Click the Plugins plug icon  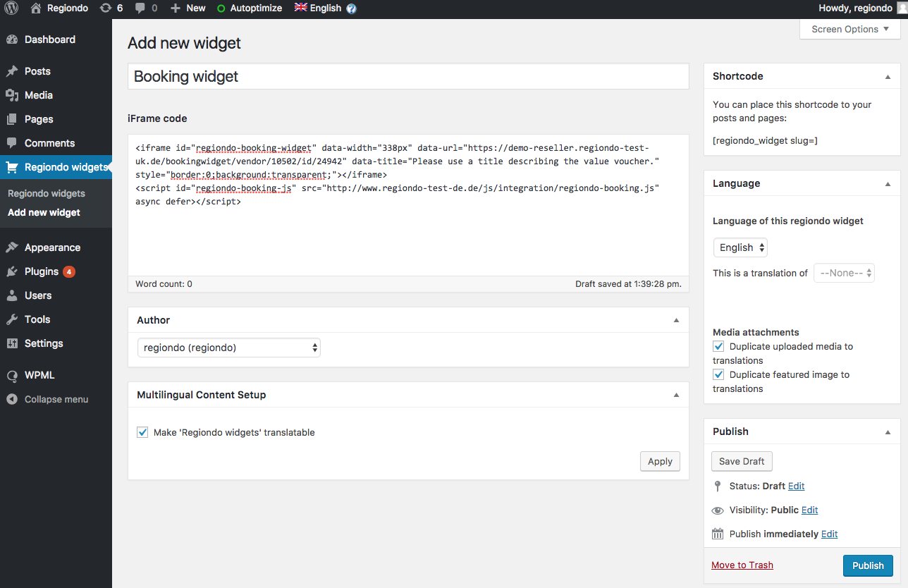coord(12,271)
